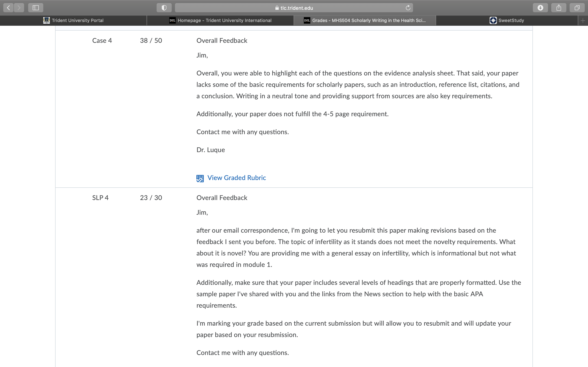Open the Safari downloads list
The height and width of the screenshot is (367, 588).
pyautogui.click(x=540, y=8)
